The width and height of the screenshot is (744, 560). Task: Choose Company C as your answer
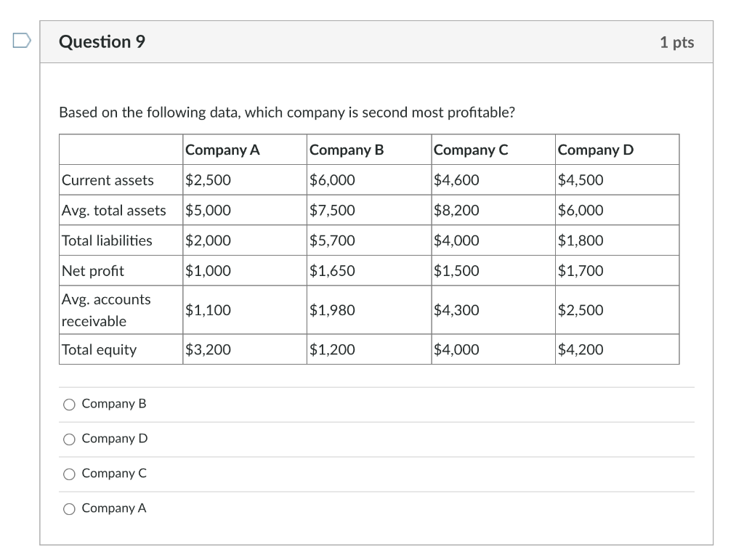[x=69, y=474]
